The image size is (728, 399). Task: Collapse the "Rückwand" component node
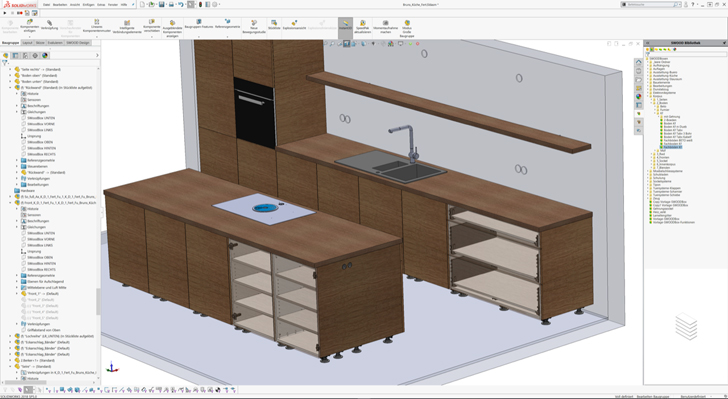(10, 87)
